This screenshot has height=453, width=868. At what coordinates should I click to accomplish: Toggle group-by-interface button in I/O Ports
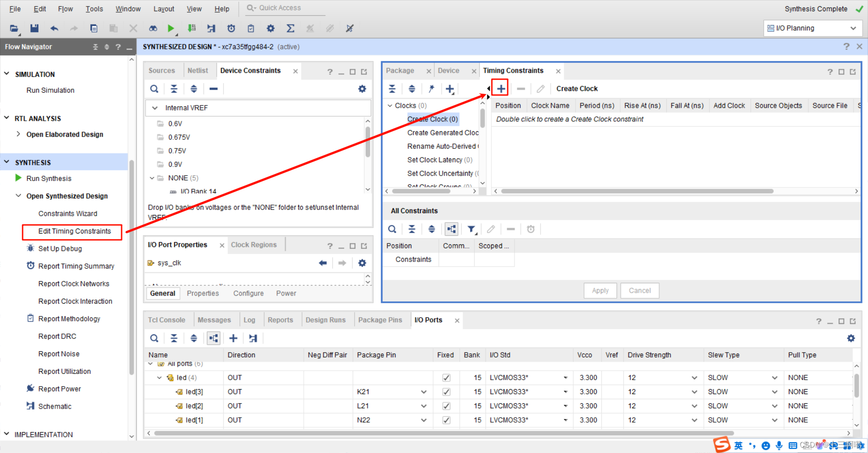(x=213, y=338)
